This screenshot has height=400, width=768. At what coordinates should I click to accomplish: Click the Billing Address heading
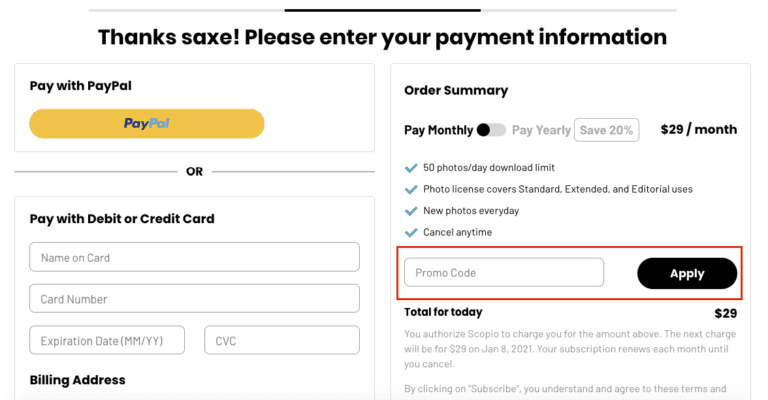pyautogui.click(x=78, y=380)
